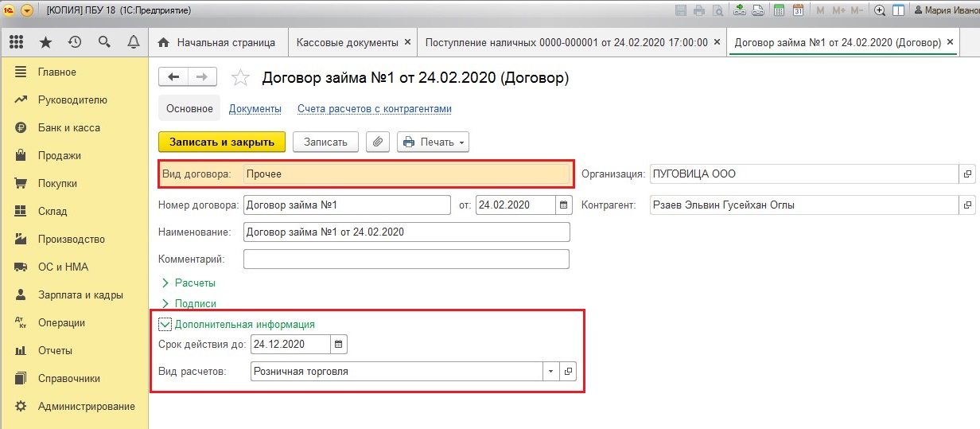The width and height of the screenshot is (980, 429).
Task: Open Производство section
Action: tap(74, 239)
